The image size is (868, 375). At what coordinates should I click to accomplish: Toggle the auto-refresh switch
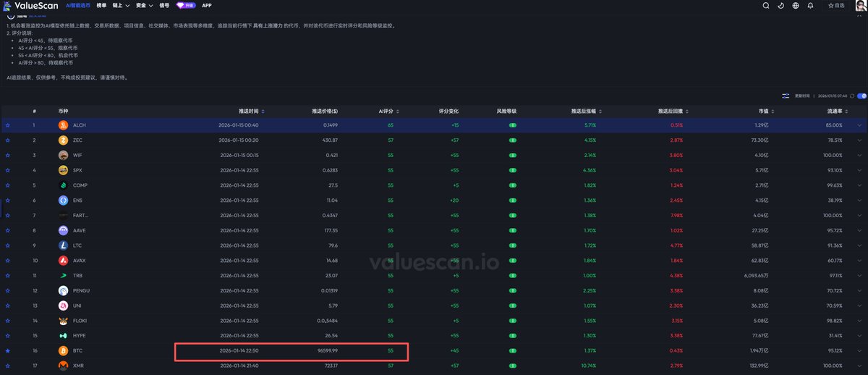click(x=862, y=96)
